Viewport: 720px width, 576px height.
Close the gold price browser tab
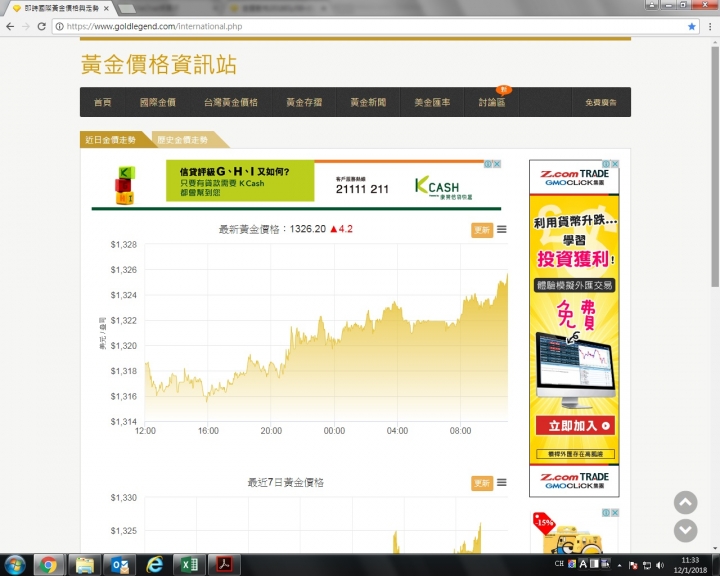107,8
